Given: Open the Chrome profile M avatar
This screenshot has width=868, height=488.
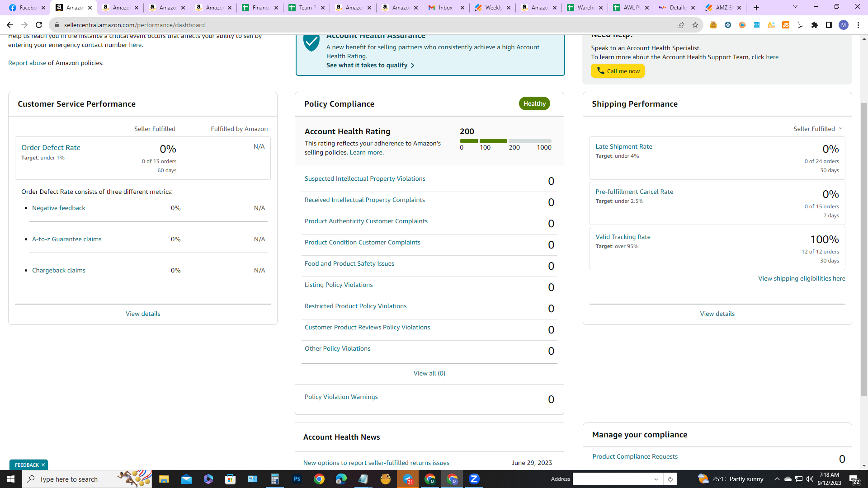Looking at the screenshot, I should pos(844,25).
